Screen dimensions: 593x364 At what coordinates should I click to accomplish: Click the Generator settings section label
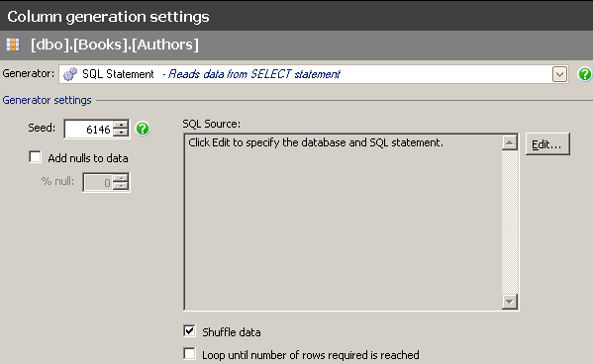click(x=47, y=100)
